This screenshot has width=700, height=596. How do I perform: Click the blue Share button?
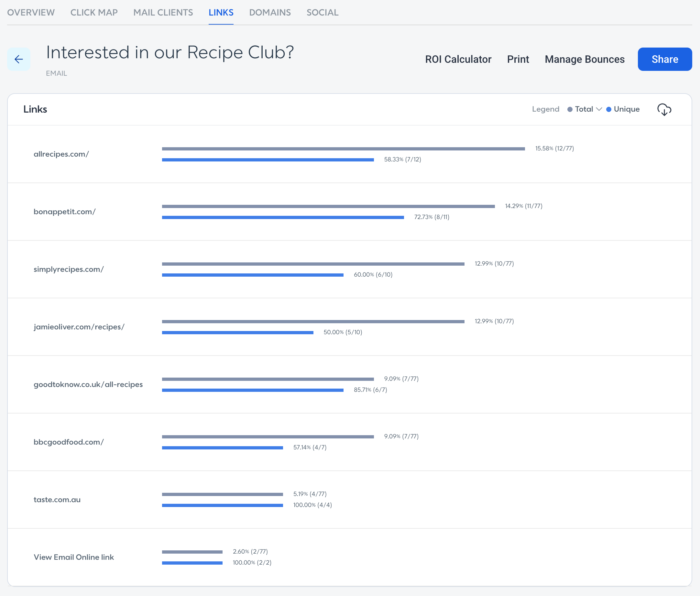click(x=664, y=60)
